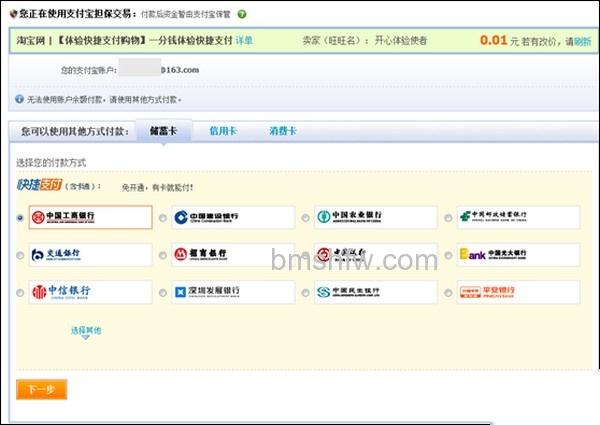Select the radio button for 中国工商银行
The width and height of the screenshot is (600, 425).
point(20,218)
